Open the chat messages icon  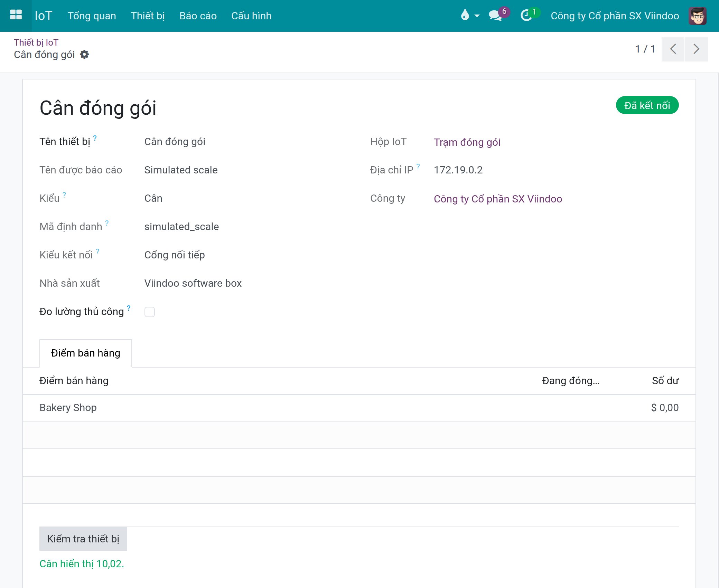click(495, 16)
